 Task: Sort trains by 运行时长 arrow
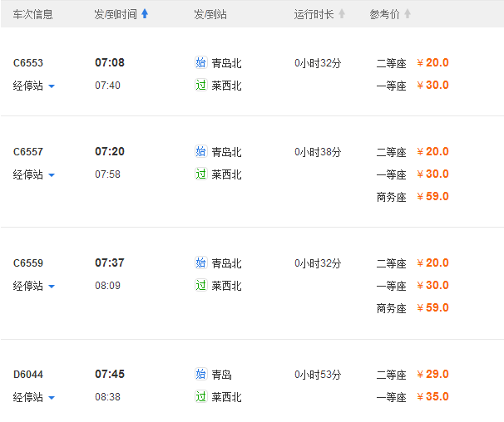342,14
